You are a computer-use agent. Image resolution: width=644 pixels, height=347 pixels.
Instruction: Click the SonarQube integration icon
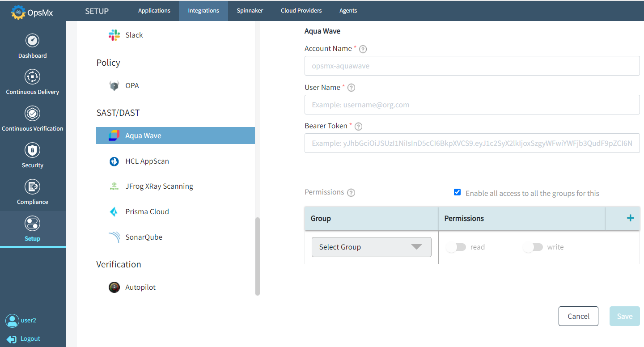tap(114, 237)
